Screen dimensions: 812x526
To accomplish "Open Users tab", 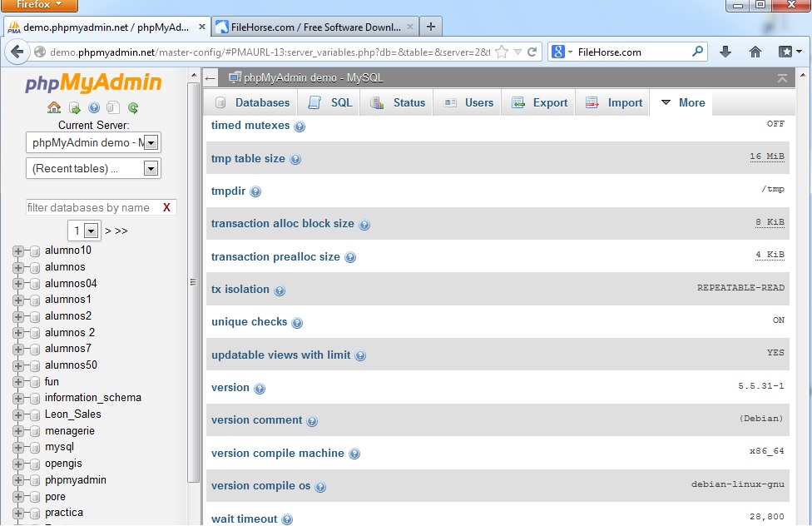I will click(x=468, y=102).
